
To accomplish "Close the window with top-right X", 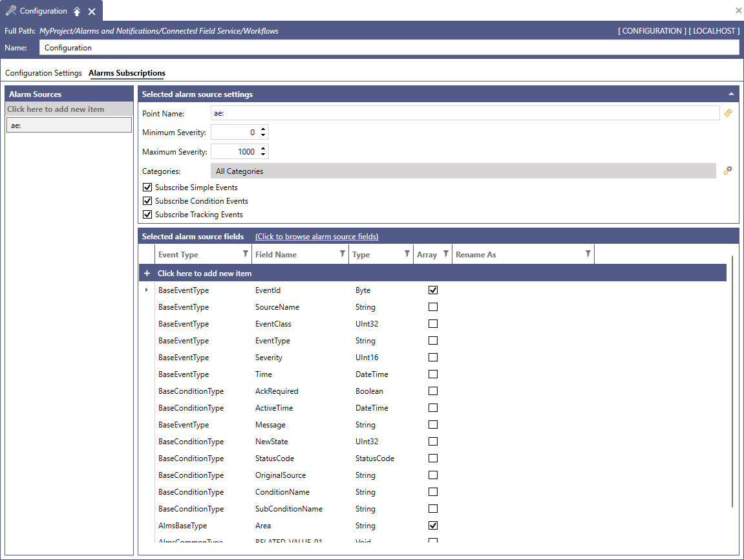I will click(x=738, y=10).
